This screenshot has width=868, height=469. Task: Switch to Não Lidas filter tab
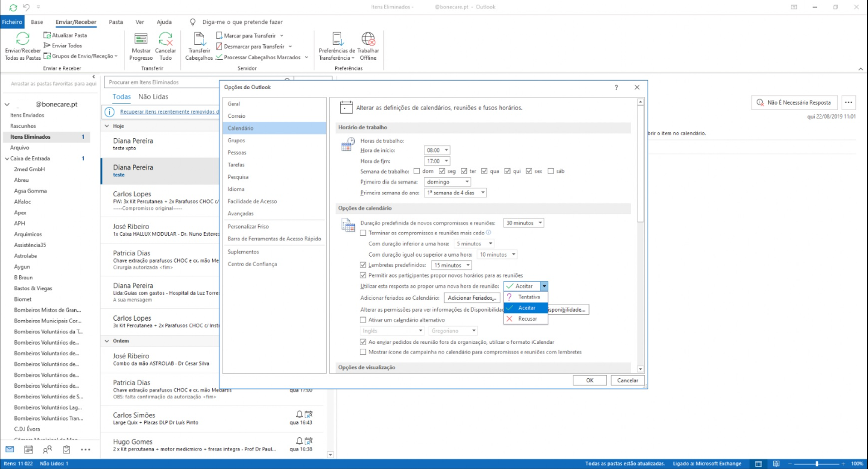[x=153, y=97]
